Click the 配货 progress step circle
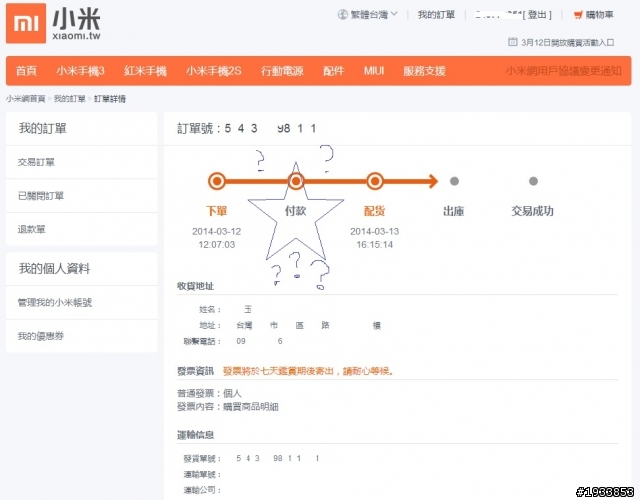The height and width of the screenshot is (500, 640). [375, 181]
